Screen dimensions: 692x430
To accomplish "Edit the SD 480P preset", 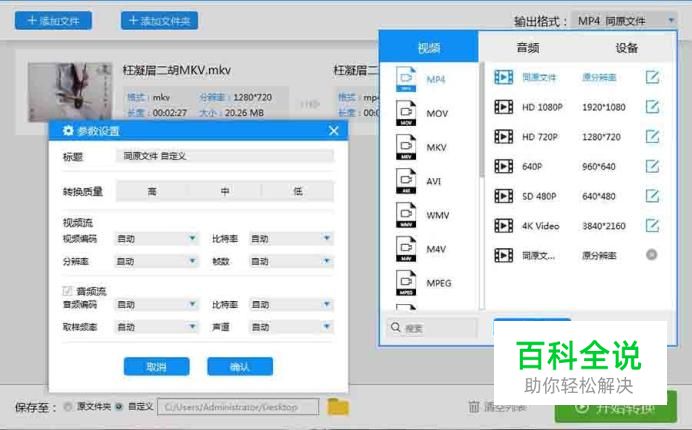I will tap(652, 196).
